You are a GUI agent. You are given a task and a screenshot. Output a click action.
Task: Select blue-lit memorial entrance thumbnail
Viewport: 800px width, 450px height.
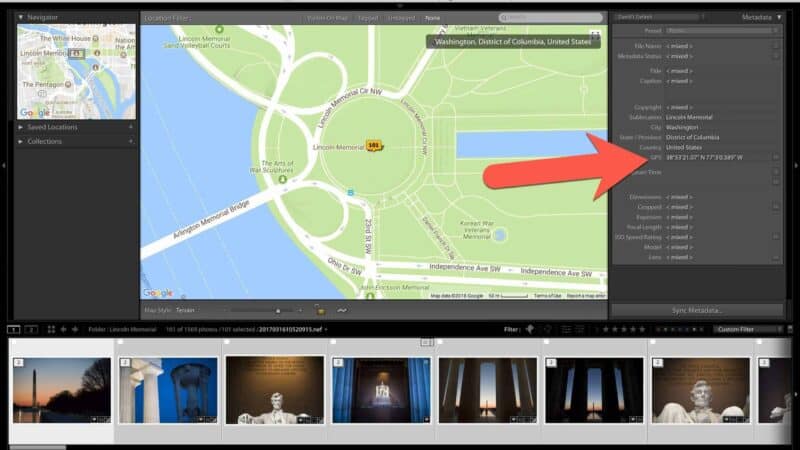click(x=381, y=390)
